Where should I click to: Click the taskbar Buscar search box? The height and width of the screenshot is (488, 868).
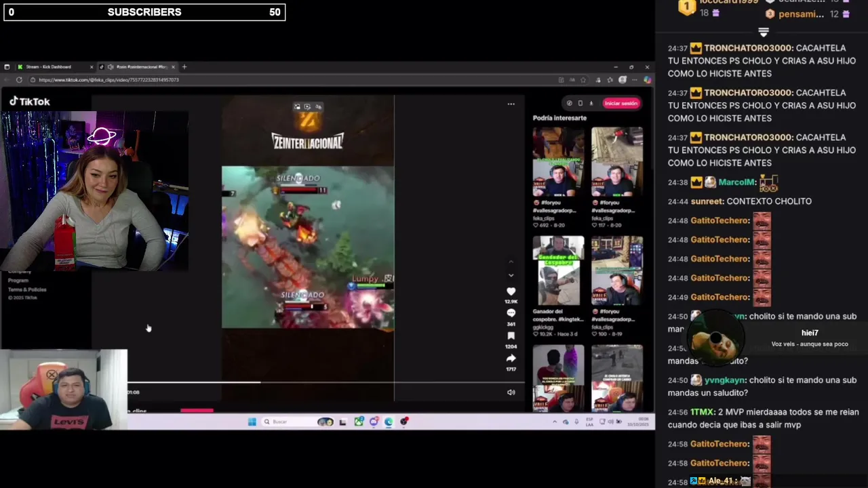[297, 422]
